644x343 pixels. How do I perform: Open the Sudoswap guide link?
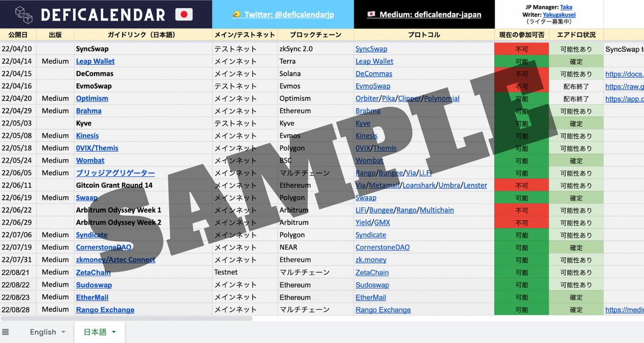(x=94, y=285)
